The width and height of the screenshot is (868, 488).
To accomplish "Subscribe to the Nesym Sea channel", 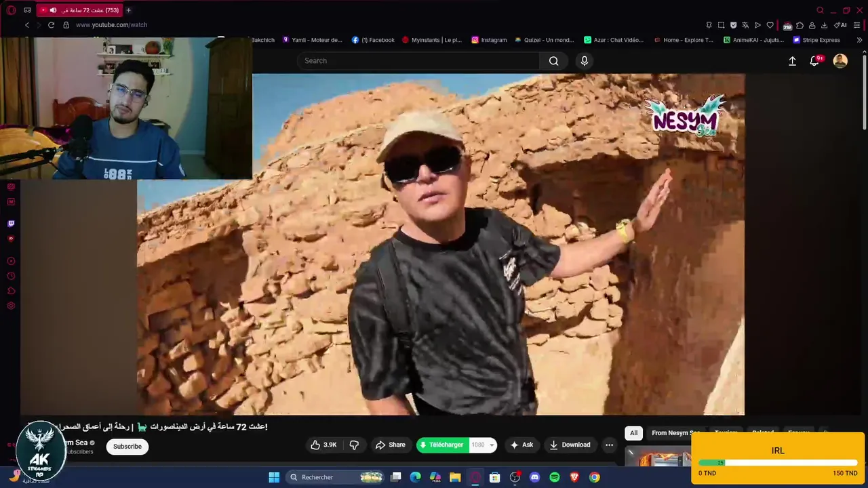I will coord(127,446).
